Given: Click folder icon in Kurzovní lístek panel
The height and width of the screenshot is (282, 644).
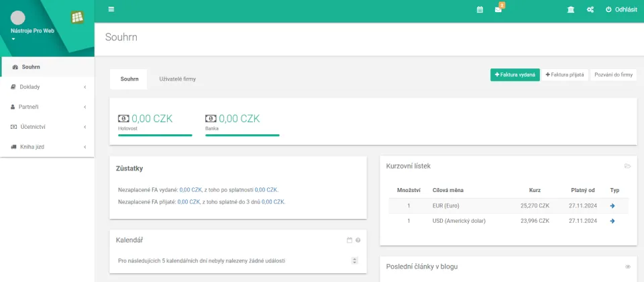Looking at the screenshot, I should 627,166.
